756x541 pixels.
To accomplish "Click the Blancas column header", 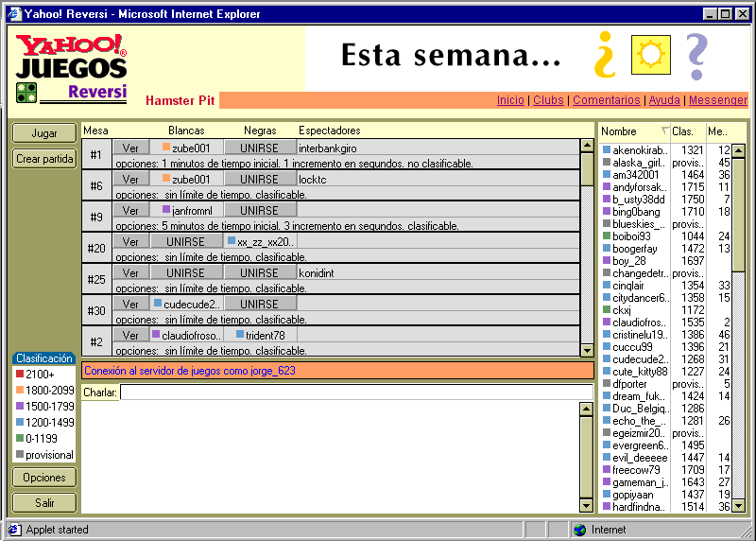I will click(186, 131).
